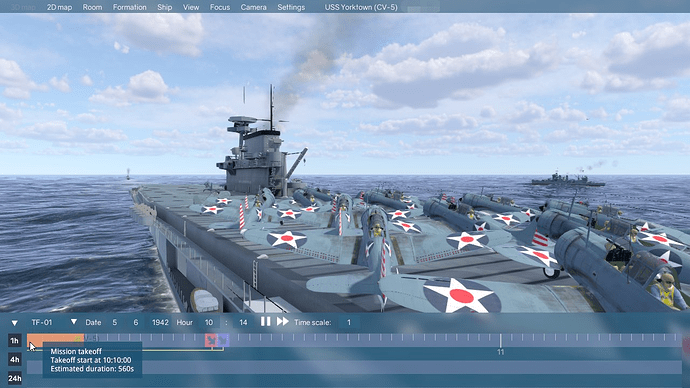
Task: Switch timeline to 4h scale
Action: coord(15,359)
